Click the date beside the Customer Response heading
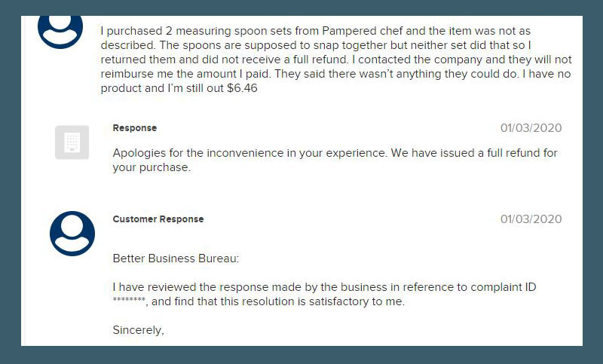The height and width of the screenshot is (364, 603). pyautogui.click(x=531, y=219)
